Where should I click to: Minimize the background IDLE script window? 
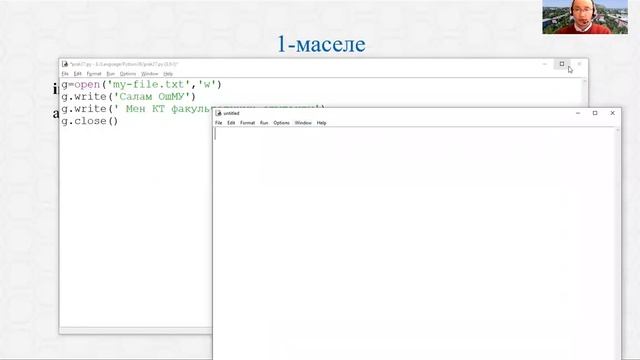(545, 64)
